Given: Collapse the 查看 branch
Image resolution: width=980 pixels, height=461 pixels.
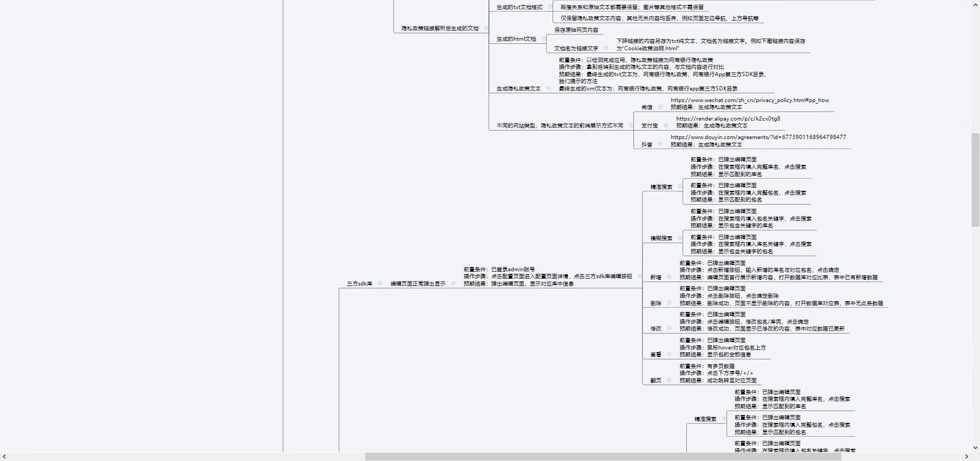Looking at the screenshot, I should tap(669, 354).
